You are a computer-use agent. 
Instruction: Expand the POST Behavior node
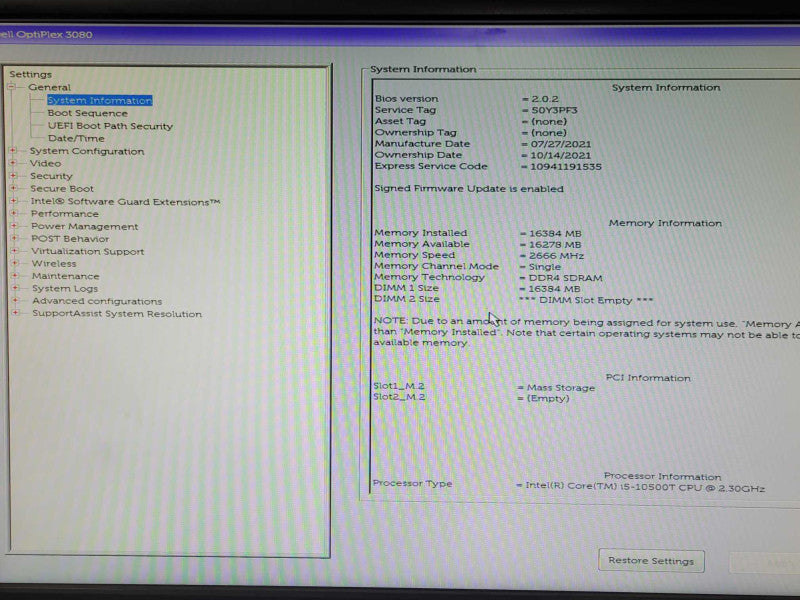[14, 238]
